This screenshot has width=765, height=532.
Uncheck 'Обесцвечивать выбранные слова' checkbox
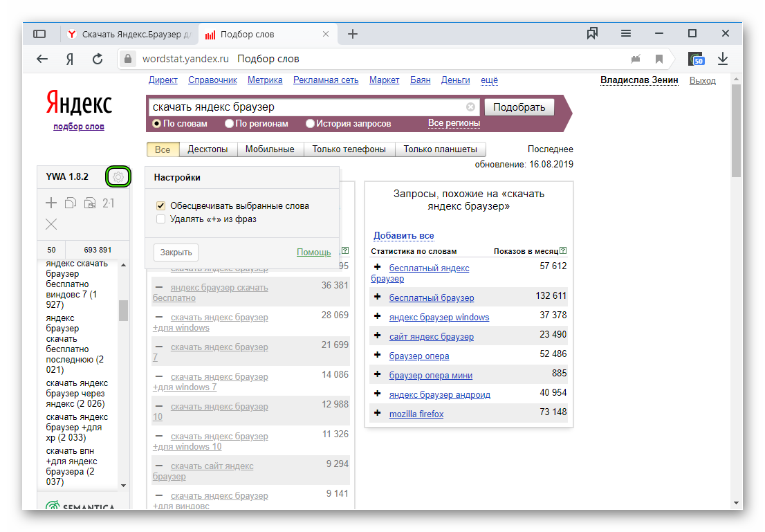(x=160, y=206)
